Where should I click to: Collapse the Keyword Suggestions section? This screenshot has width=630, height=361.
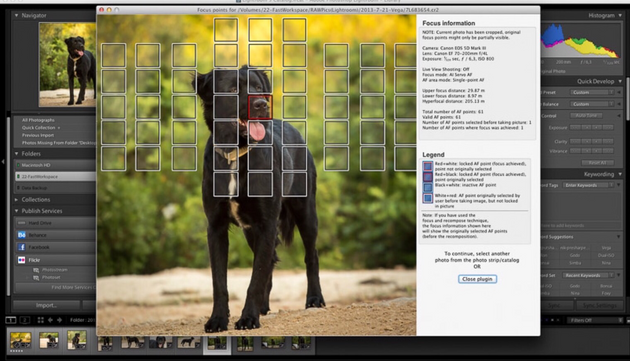[620, 237]
